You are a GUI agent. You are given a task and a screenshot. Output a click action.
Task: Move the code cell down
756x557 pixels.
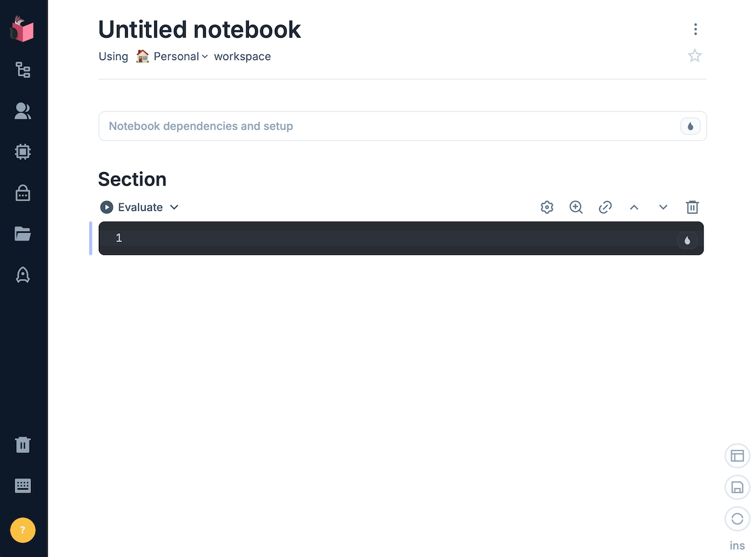coord(663,207)
